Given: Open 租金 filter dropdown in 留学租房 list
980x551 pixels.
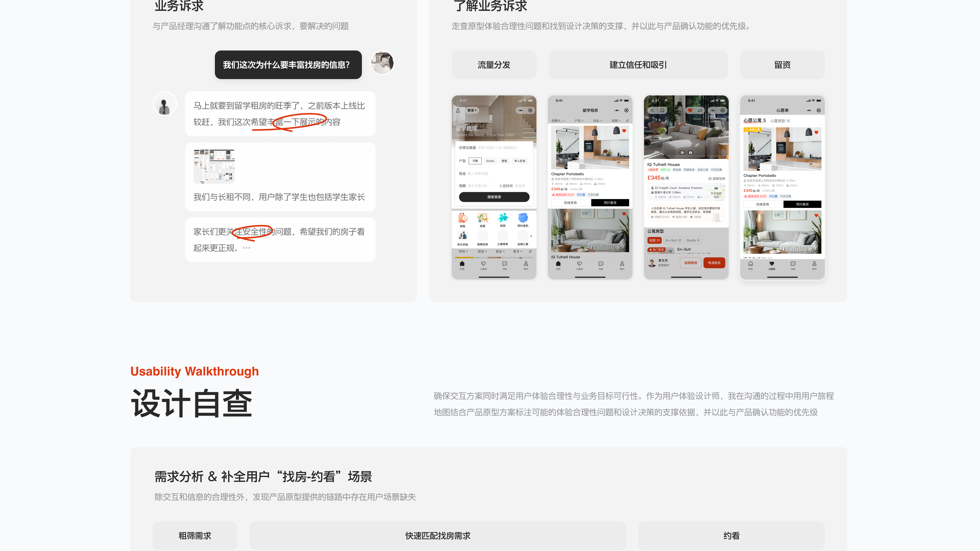Looking at the screenshot, I should tap(597, 121).
